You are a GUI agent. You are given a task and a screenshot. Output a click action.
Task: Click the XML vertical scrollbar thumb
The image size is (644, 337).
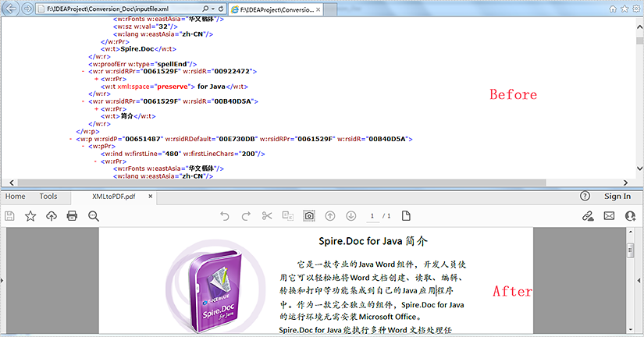pyautogui.click(x=639, y=41)
